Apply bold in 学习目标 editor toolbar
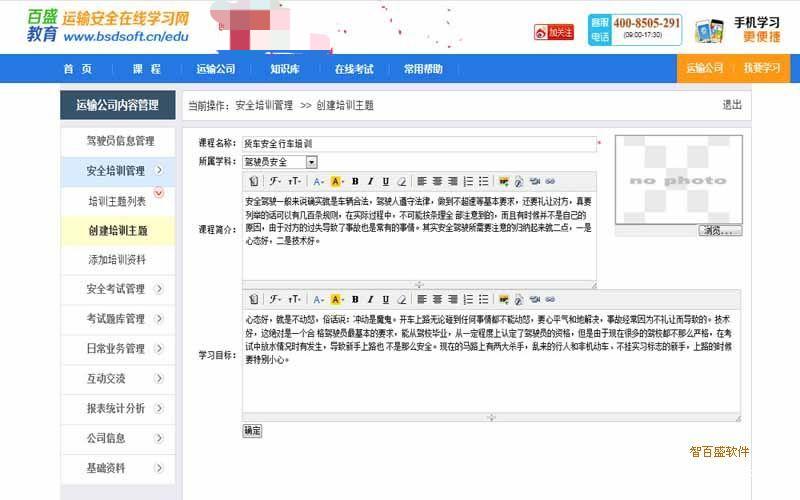The image size is (800, 500). point(355,299)
